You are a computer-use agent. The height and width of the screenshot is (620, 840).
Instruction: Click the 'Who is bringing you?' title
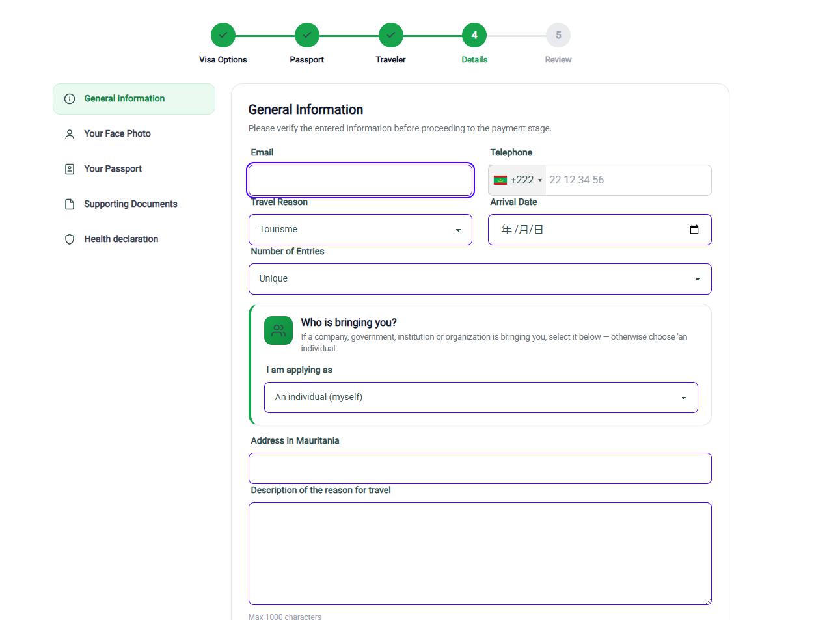tap(349, 323)
